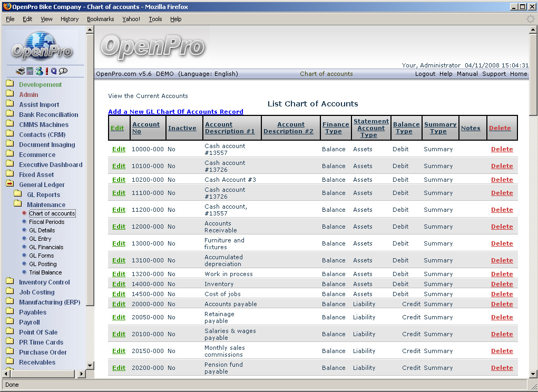Click the blue Q icon
The width and height of the screenshot is (538, 392).
tap(54, 71)
